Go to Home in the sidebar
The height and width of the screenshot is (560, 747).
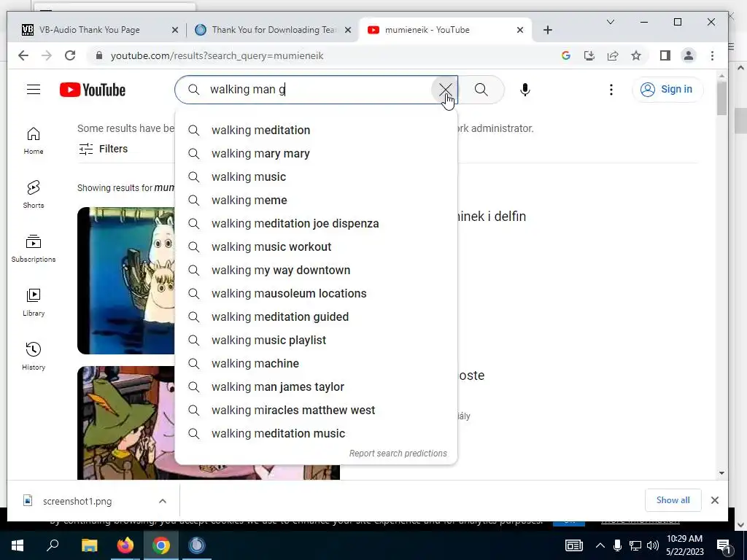point(34,141)
